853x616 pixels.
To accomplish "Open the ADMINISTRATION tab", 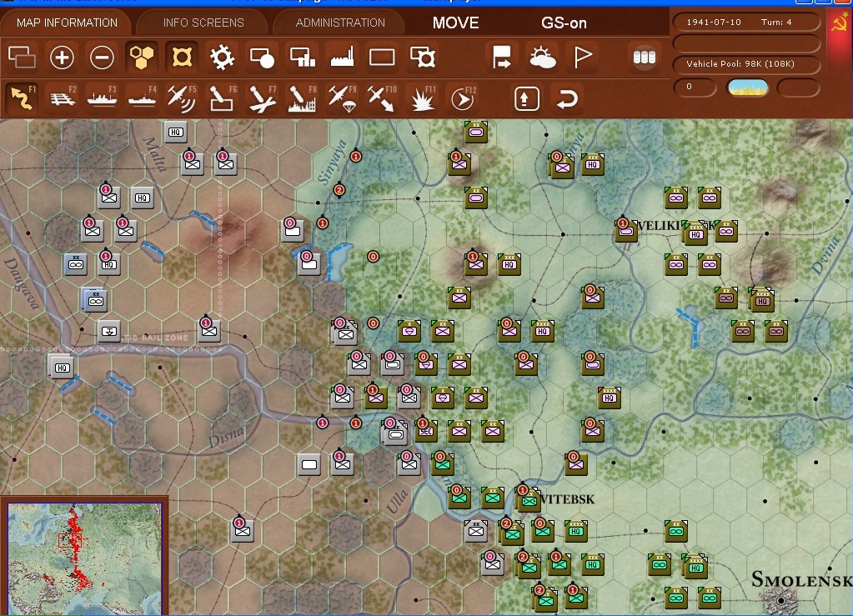I will pos(340,23).
